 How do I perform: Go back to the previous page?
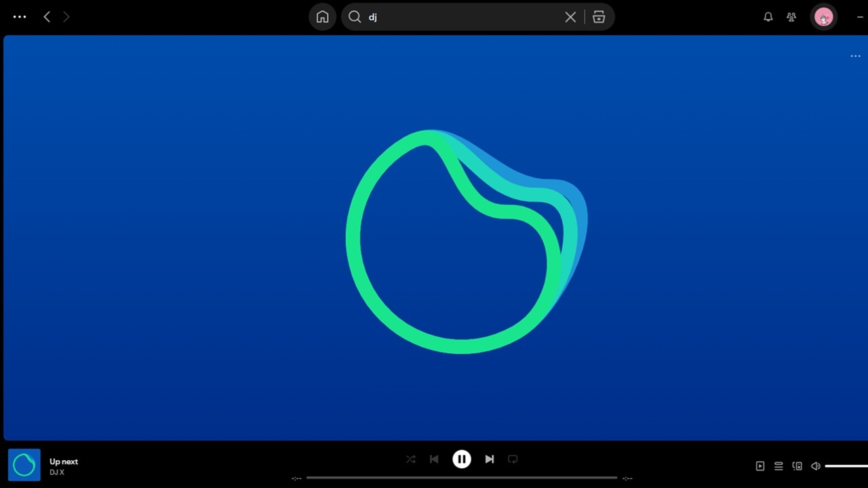tap(46, 17)
